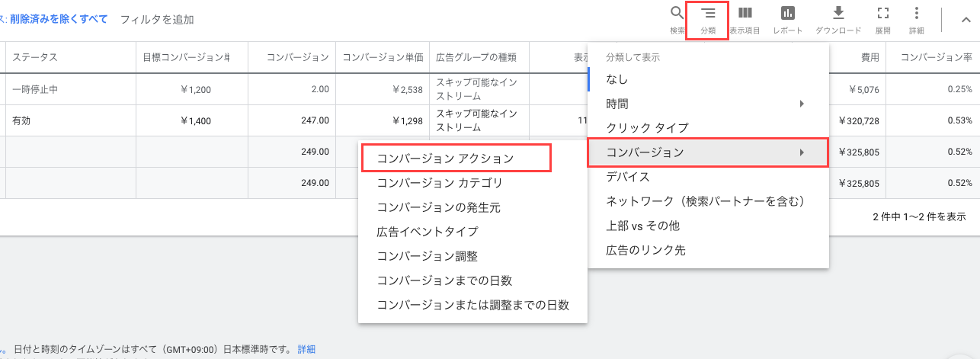Choose コンバージョン アクション from the submenu
This screenshot has width=980, height=359.
coord(445,159)
